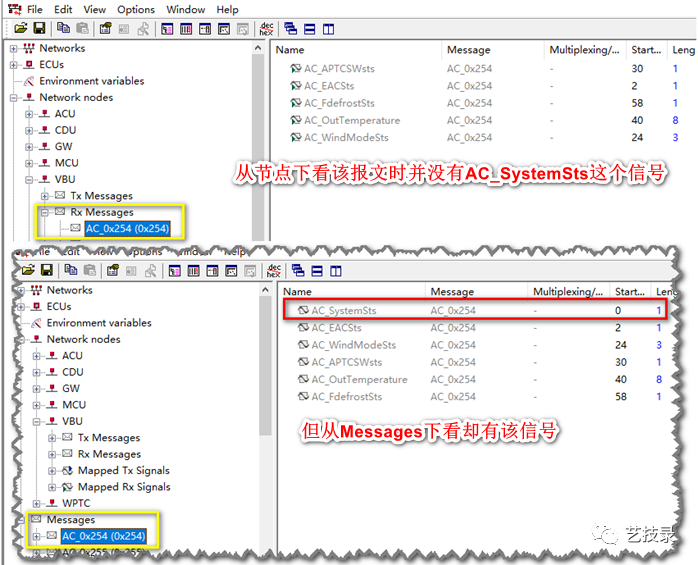Cascade windows via lower toolbar icon

298,270
